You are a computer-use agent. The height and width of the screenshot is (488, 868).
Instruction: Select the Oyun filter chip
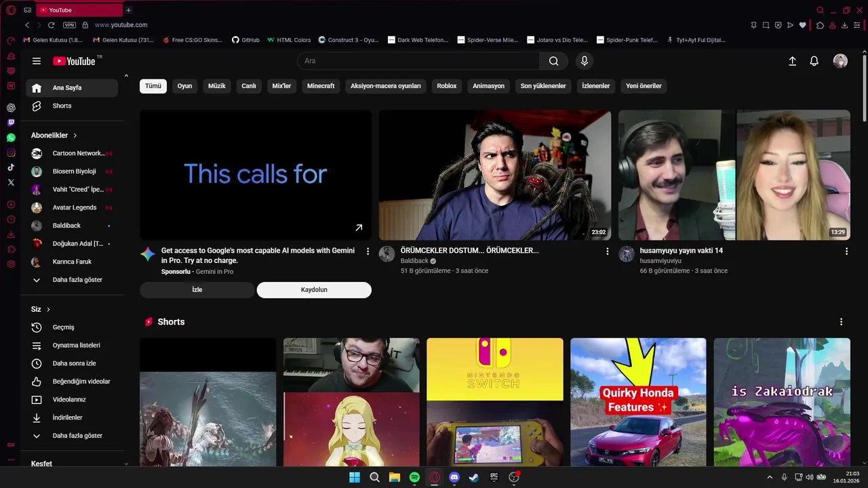point(185,86)
